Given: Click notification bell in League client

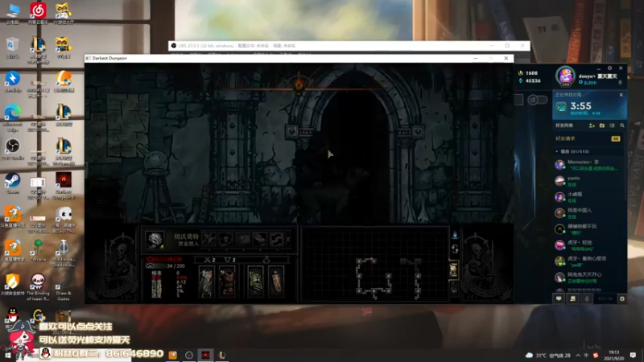Looking at the screenshot, I should pos(620,83).
